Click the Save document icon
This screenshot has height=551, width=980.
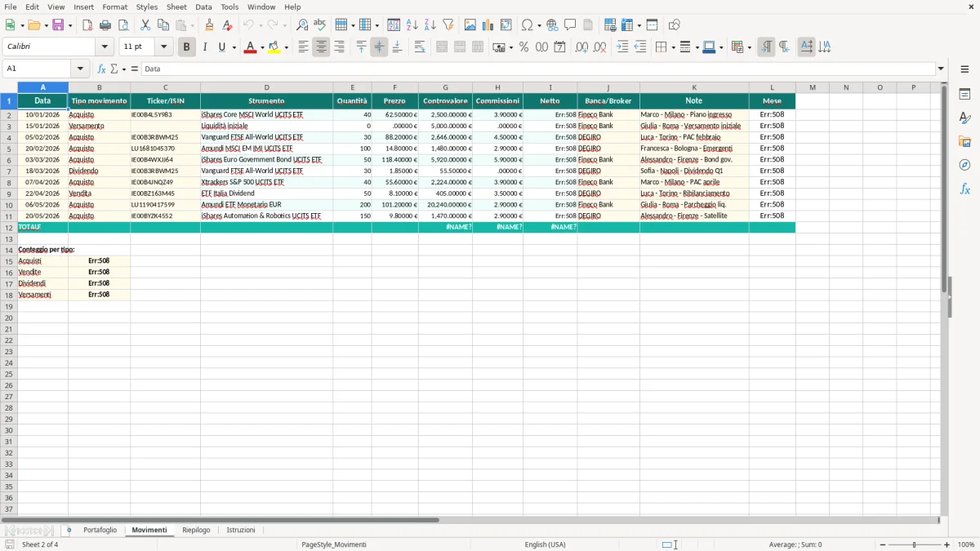58,25
